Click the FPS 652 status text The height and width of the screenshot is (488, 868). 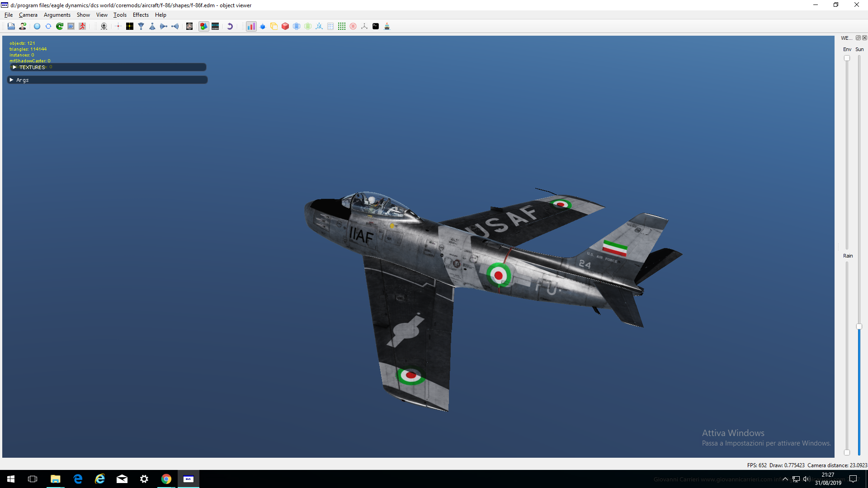click(x=757, y=465)
